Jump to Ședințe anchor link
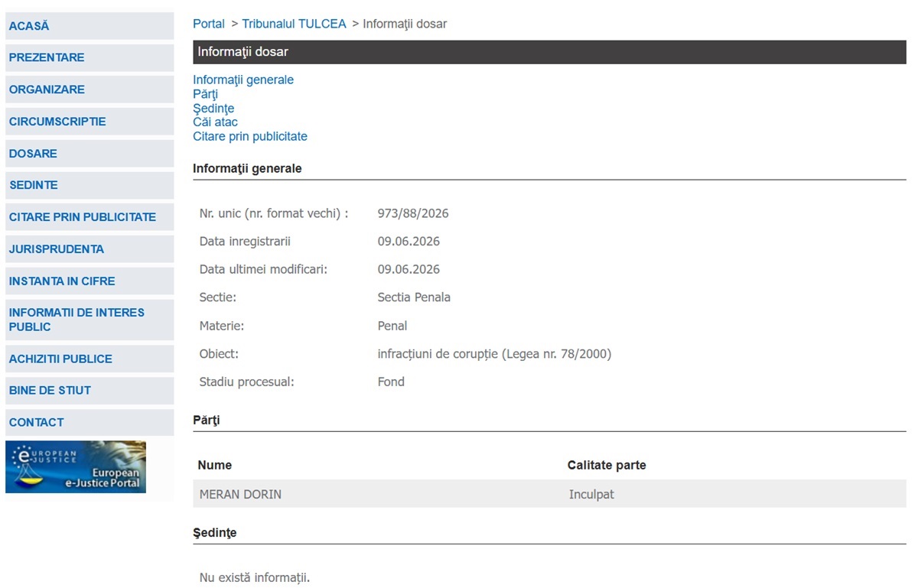 click(213, 109)
